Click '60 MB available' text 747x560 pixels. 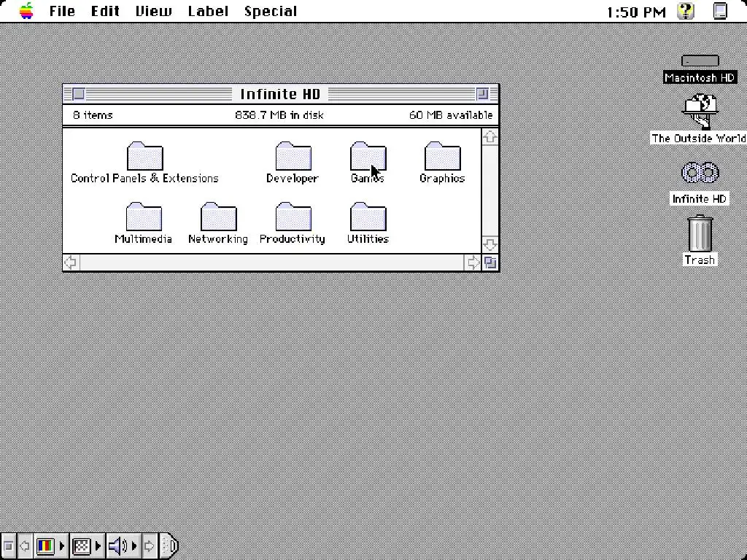pos(451,114)
